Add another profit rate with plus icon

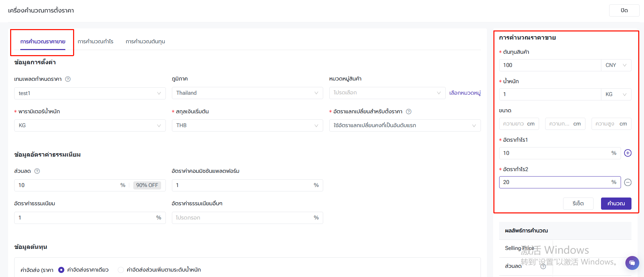(x=627, y=153)
